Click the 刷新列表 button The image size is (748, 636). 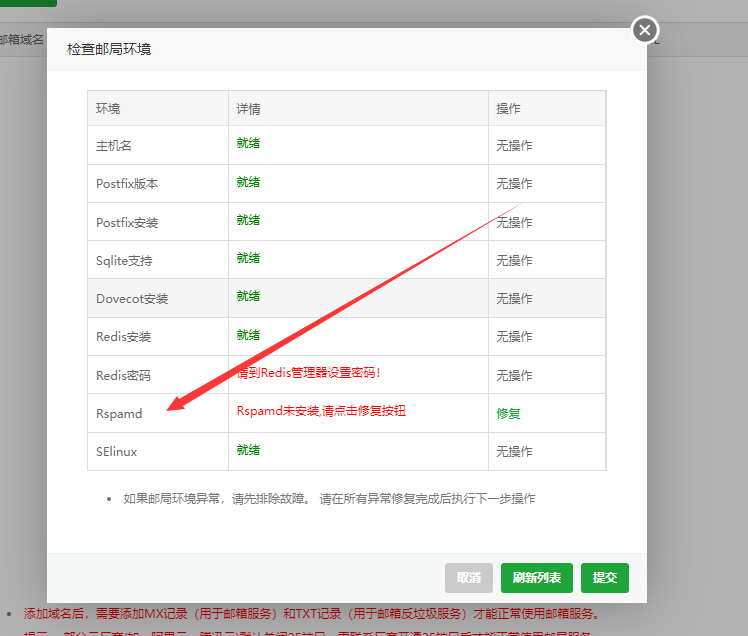[x=537, y=578]
